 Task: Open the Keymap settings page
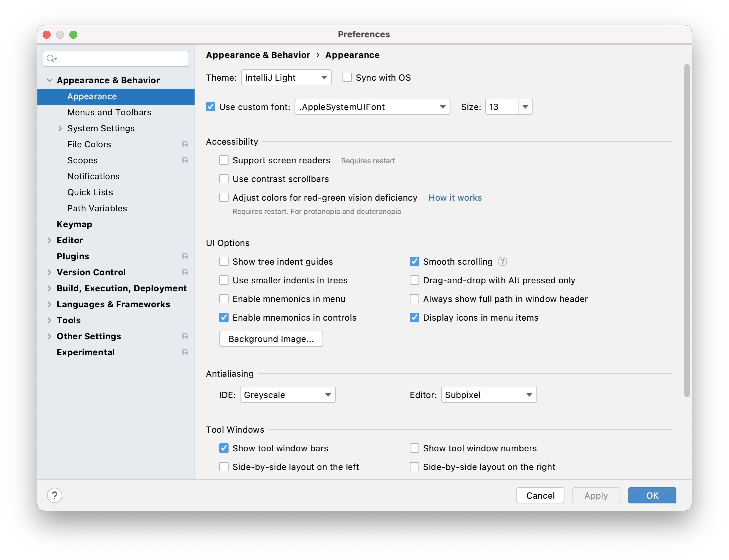click(x=74, y=224)
